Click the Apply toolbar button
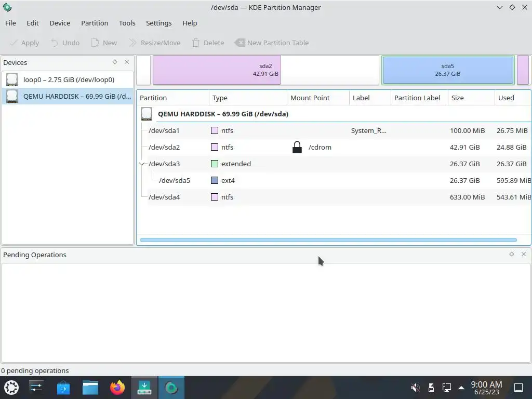The height and width of the screenshot is (399, 532). (x=24, y=43)
